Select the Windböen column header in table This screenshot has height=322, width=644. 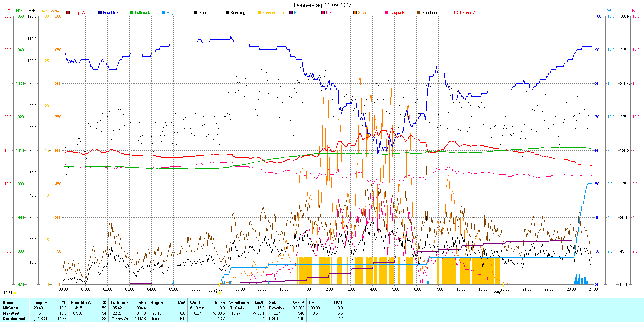pos(239,303)
